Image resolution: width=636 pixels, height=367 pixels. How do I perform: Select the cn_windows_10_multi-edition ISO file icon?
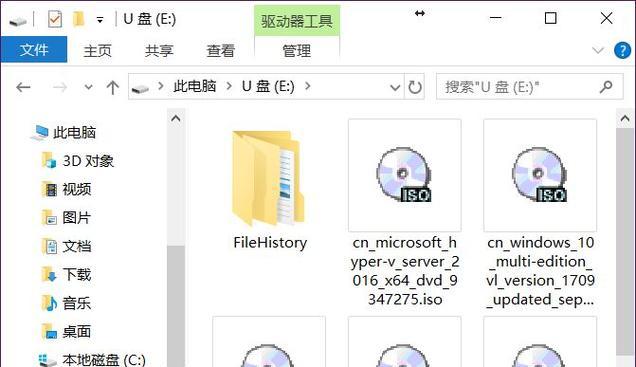540,175
